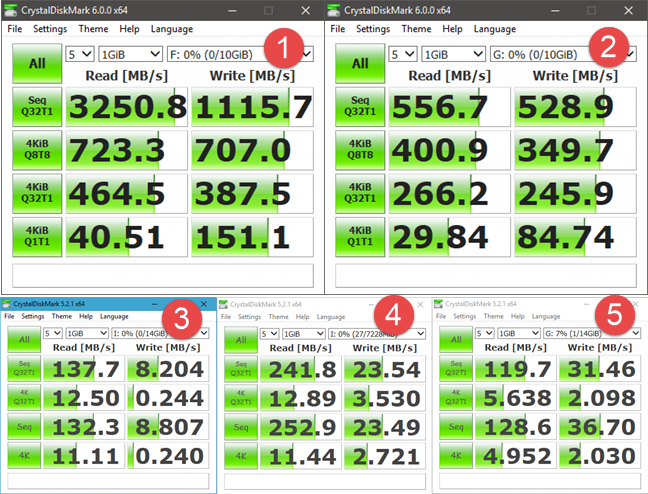Click the 0.244 write result
The width and height of the screenshot is (648, 494).
[168, 397]
